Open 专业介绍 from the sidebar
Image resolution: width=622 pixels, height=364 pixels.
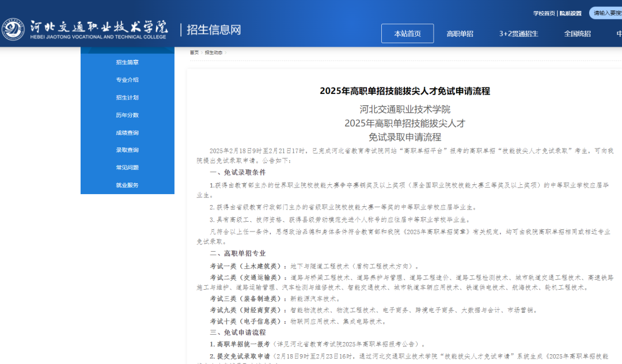[127, 79]
